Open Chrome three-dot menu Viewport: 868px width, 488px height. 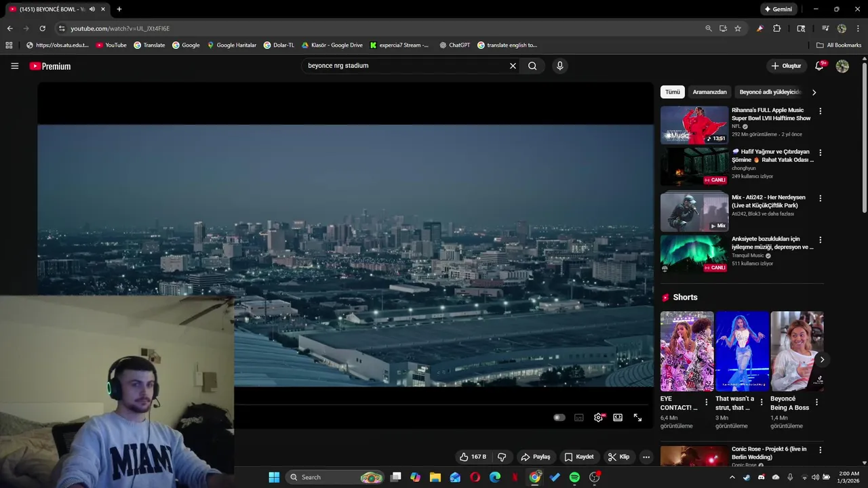(x=858, y=28)
